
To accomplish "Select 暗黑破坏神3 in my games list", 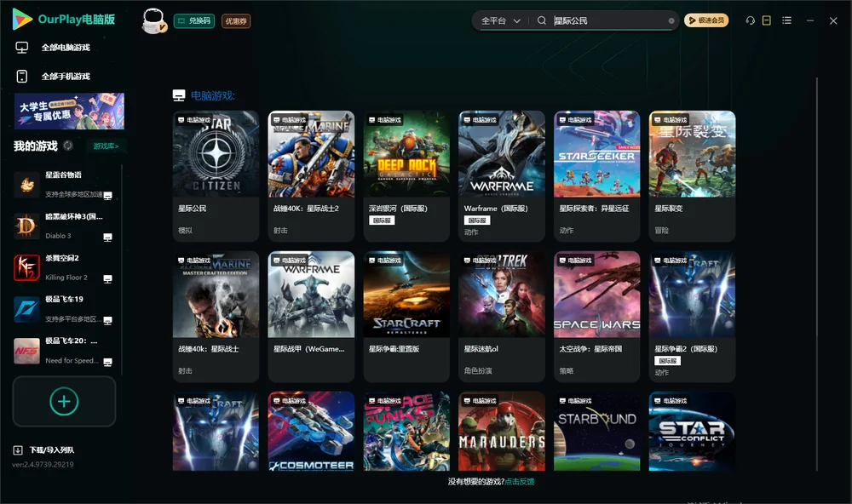I will [64, 226].
